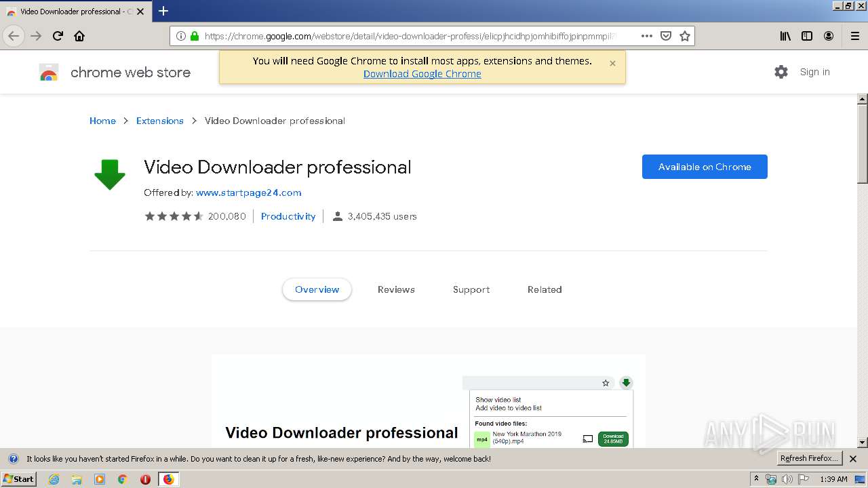This screenshot has height=488, width=868.
Task: Reload the current page
Action: coord(58,36)
